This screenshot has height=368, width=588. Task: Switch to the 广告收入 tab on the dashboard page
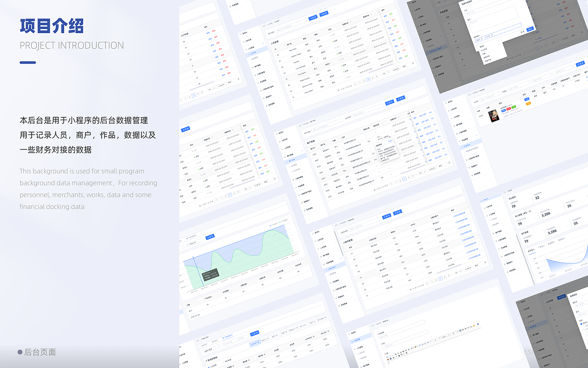[541, 247]
